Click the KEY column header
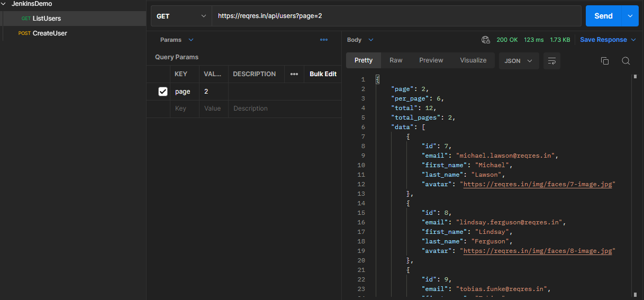Viewport: 644px width, 300px height. point(181,74)
